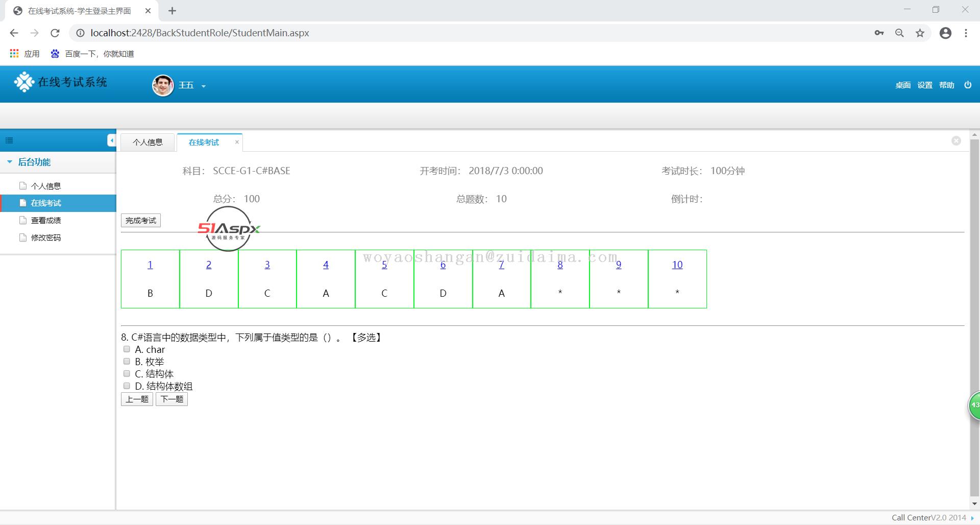Click the close-all-tabs circle icon
Image resolution: width=980 pixels, height=525 pixels.
956,140
